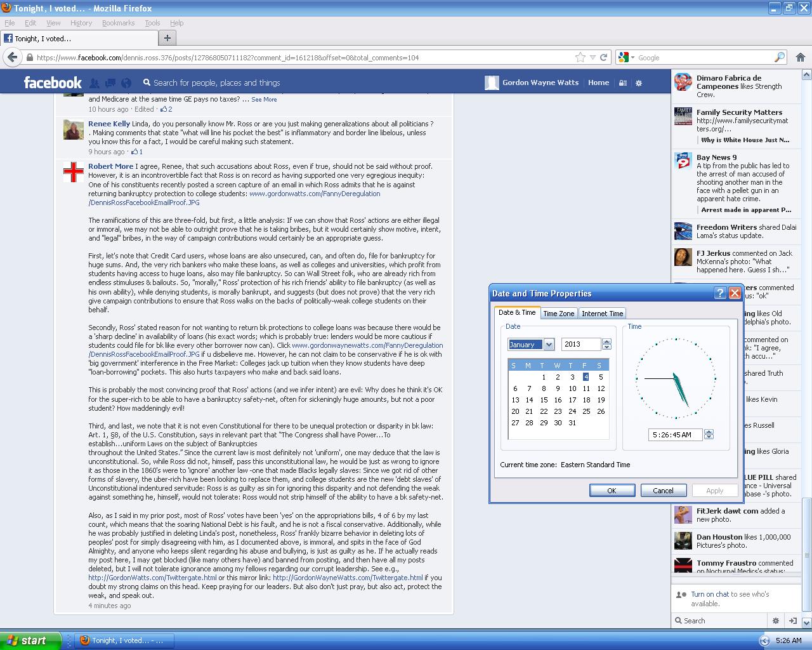Click Cancel in Date and Time Properties

(663, 491)
